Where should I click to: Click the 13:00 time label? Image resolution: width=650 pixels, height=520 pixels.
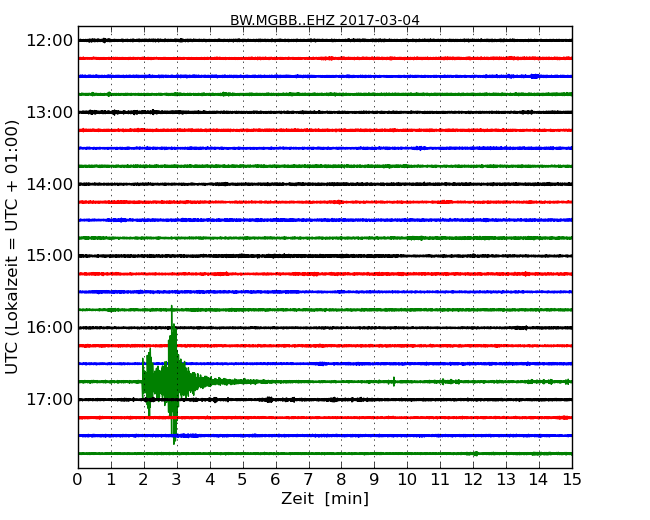point(49,112)
